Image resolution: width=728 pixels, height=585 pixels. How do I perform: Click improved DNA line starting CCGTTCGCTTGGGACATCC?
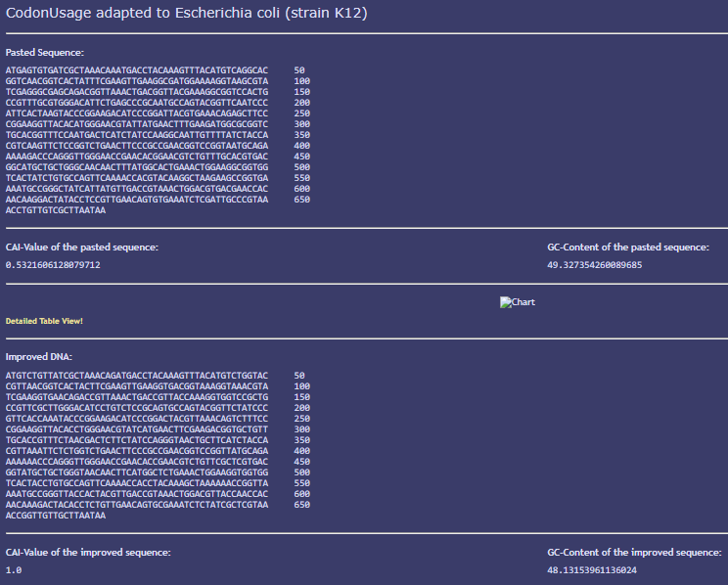click(x=137, y=407)
